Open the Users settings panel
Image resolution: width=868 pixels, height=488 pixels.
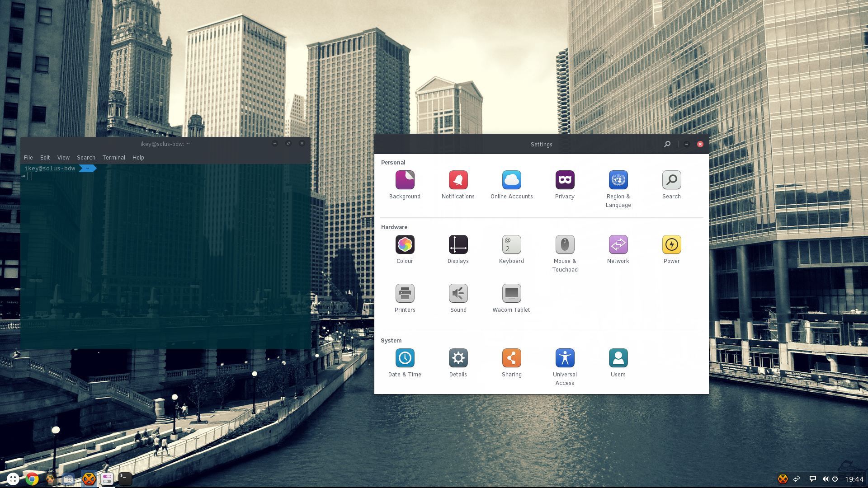[x=618, y=363]
